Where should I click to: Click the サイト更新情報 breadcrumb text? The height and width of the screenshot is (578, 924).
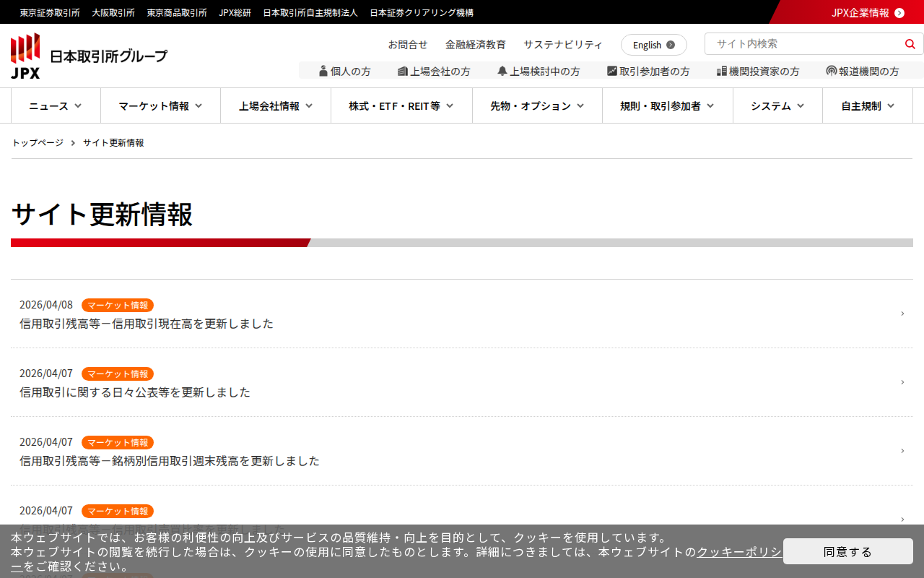point(113,143)
